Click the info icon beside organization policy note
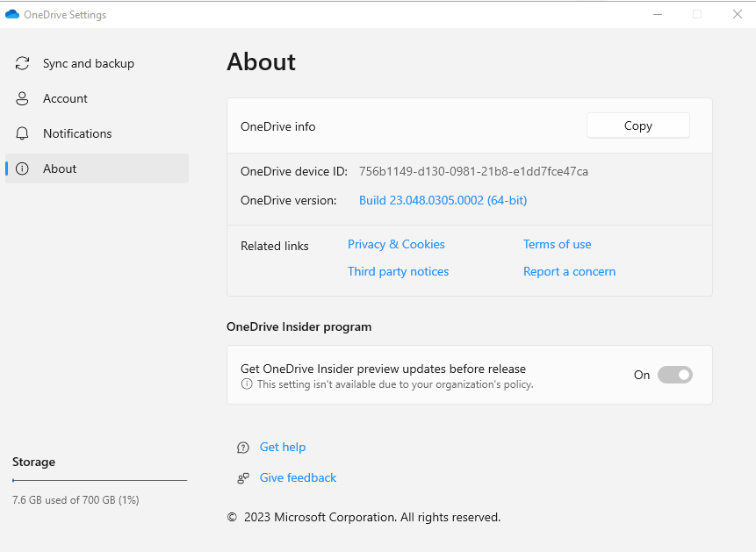Screen dimensions: 756x552 247,384
